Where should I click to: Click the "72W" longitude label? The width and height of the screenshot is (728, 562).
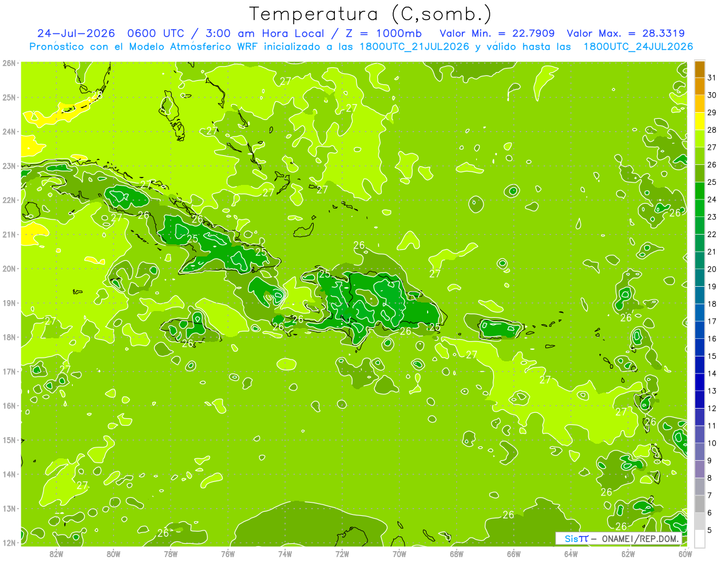(x=342, y=554)
